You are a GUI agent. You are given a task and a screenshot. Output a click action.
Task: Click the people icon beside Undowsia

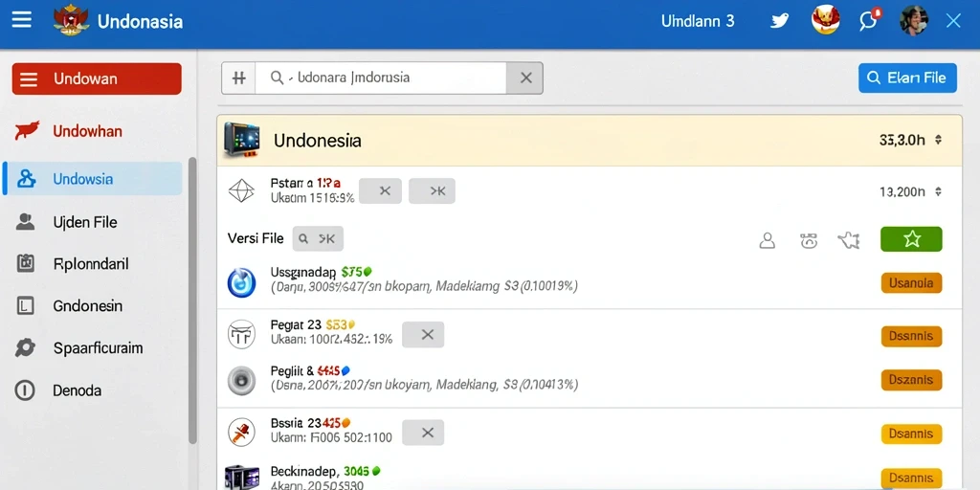tap(26, 179)
